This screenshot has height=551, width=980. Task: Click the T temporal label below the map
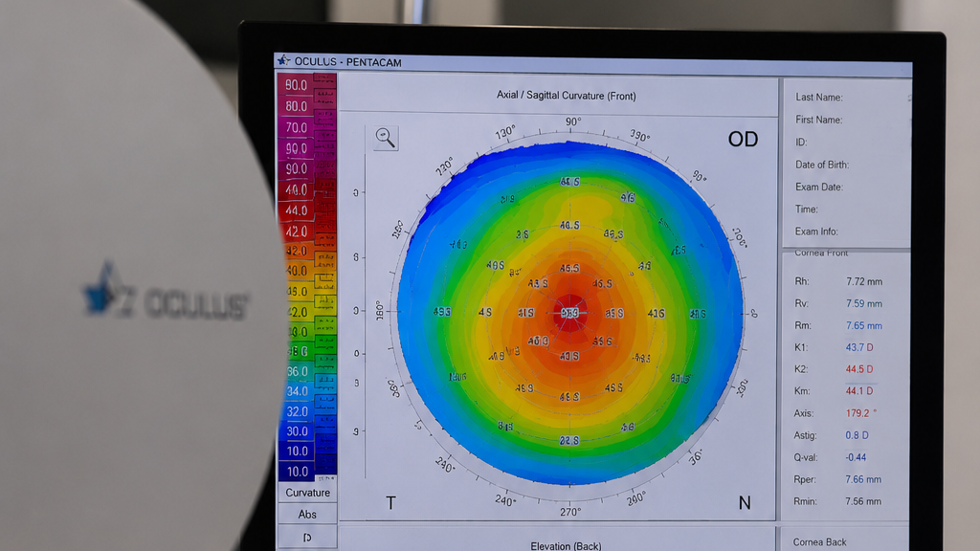[390, 503]
